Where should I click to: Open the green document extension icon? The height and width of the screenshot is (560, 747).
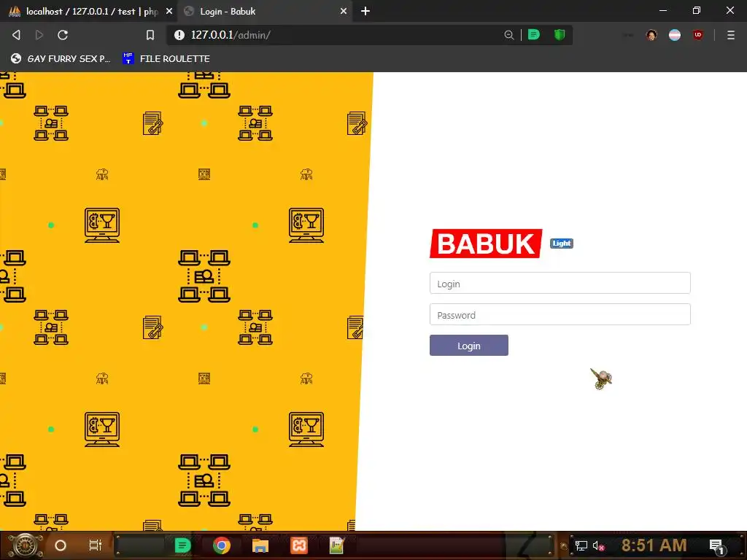tap(534, 35)
